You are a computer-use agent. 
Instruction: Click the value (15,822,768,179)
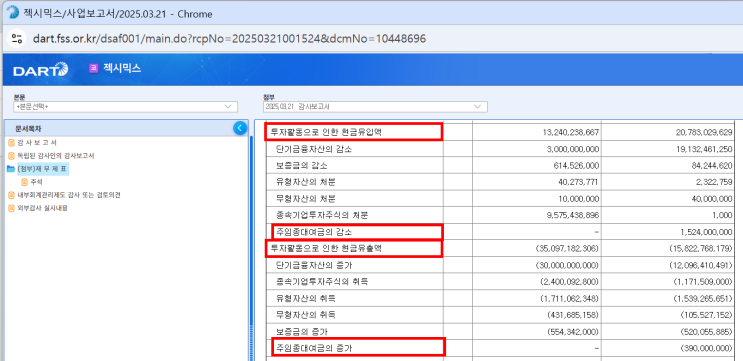[x=701, y=248]
